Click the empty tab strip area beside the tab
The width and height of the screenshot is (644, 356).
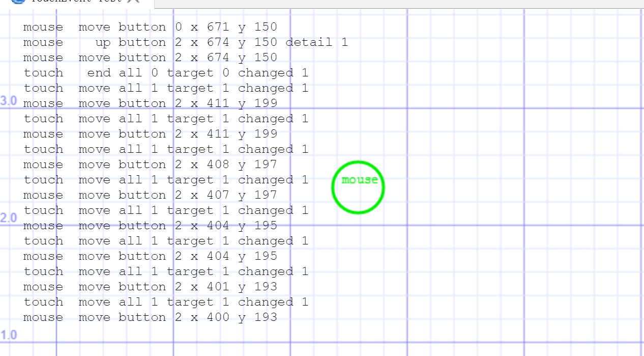point(397,3)
